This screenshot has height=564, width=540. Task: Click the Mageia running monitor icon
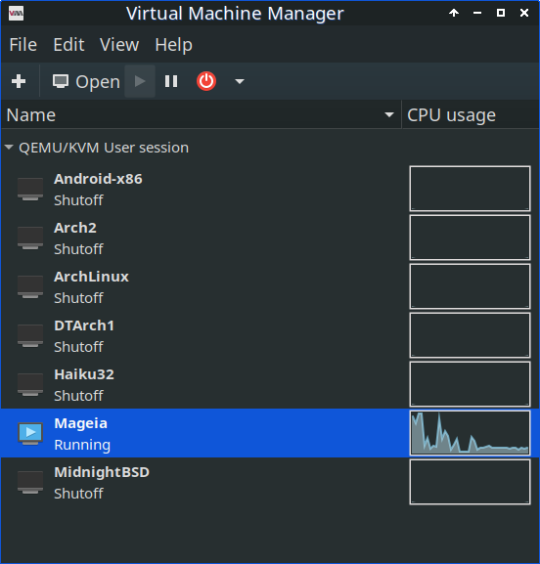pyautogui.click(x=30, y=434)
